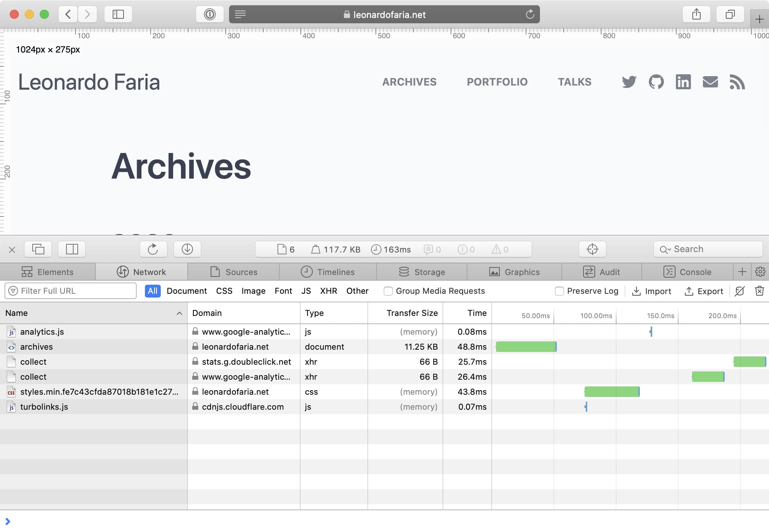This screenshot has height=532, width=769.
Task: Enable the Preserve Log checkbox
Action: click(x=559, y=291)
